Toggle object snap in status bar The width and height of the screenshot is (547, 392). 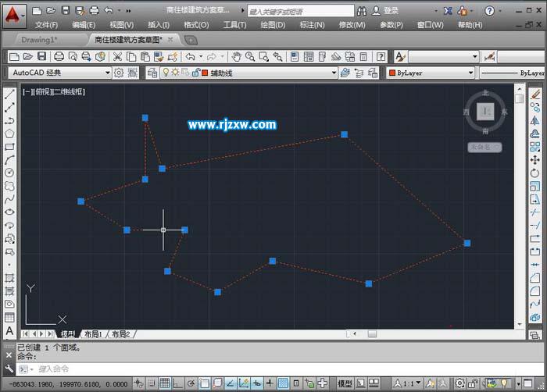click(x=204, y=383)
